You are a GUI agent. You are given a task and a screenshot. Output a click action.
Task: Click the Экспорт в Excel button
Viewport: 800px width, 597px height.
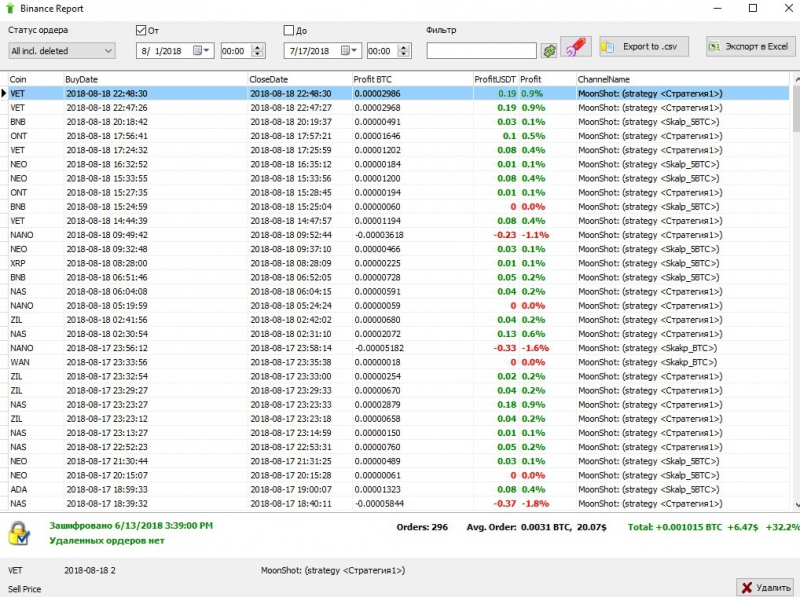pyautogui.click(x=751, y=46)
